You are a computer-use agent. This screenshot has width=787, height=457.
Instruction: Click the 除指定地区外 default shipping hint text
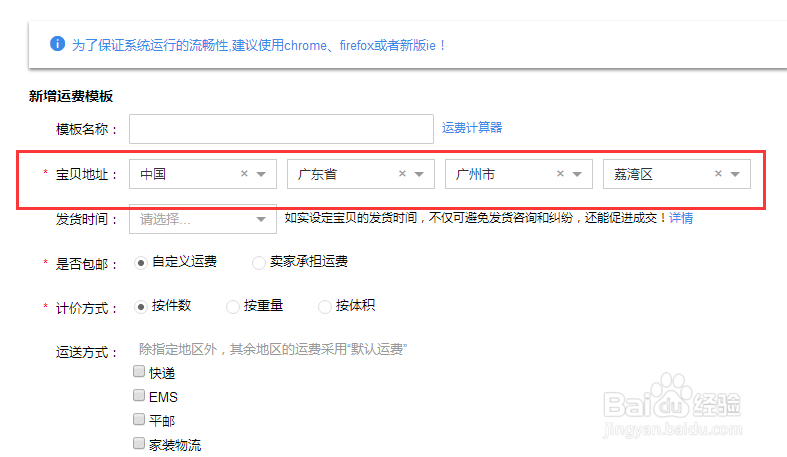(273, 349)
